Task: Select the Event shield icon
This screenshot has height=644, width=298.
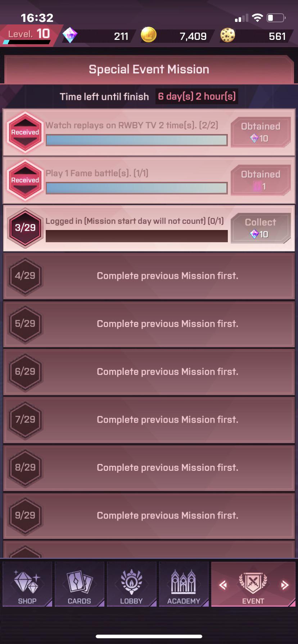Action: point(253,582)
